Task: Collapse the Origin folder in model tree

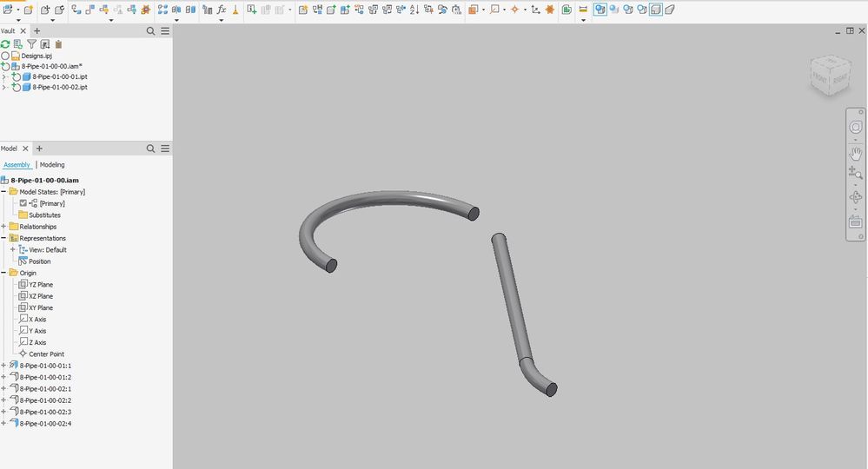Action: pyautogui.click(x=3, y=273)
